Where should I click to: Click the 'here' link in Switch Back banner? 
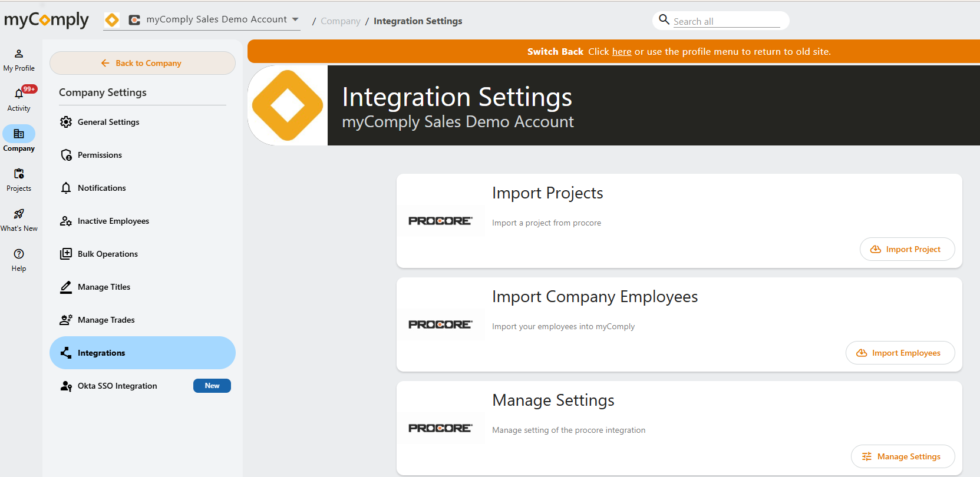pos(622,52)
